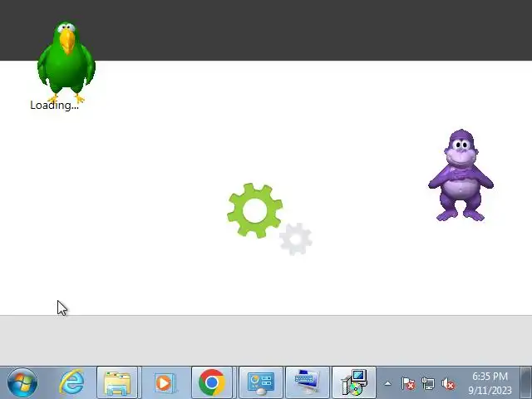Click the Show Desktop strip
Image resolution: width=532 pixels, height=399 pixels.
pos(525,382)
